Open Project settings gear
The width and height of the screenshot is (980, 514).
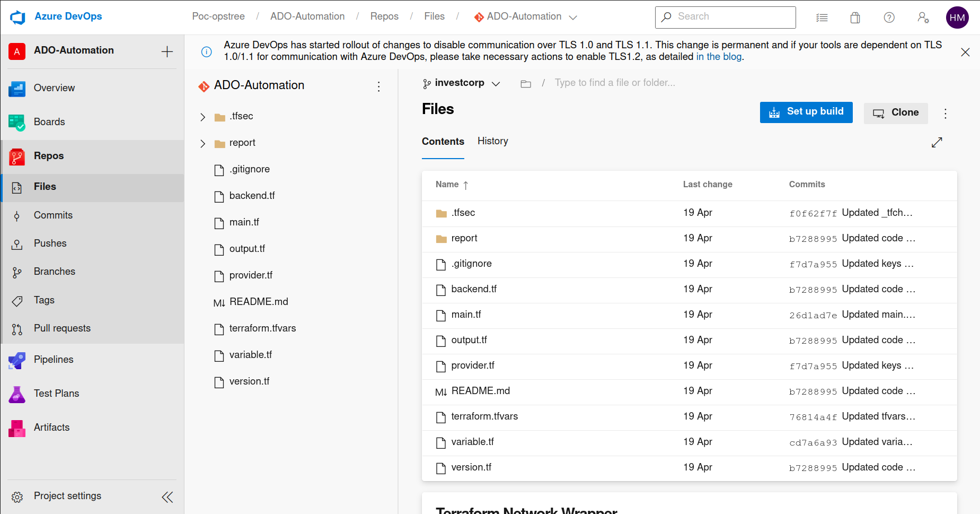(x=17, y=497)
